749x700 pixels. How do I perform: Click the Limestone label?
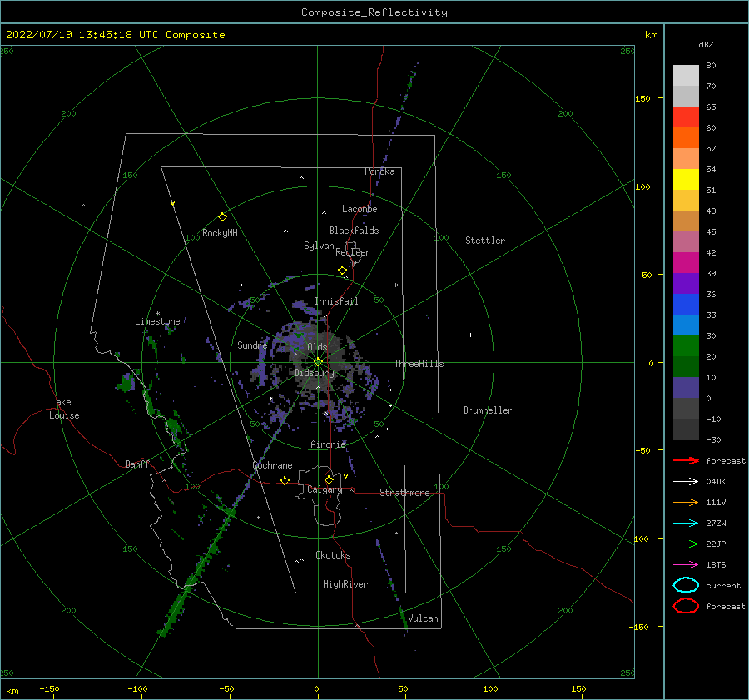pos(157,321)
